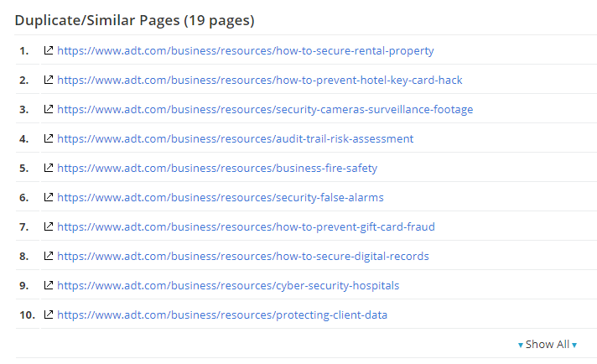The width and height of the screenshot is (597, 364).
Task: Follow the audit-trail-risk-assessment link
Action: pos(236,138)
